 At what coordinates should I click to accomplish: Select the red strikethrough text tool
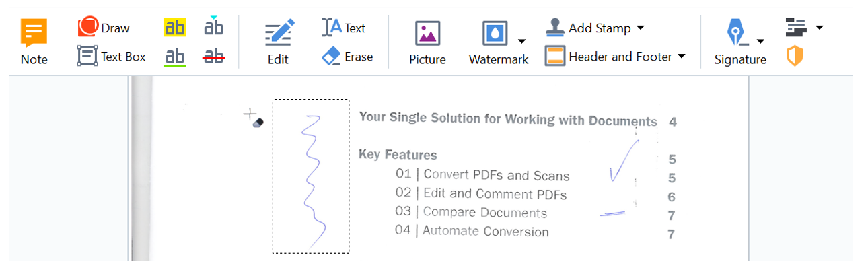click(214, 57)
